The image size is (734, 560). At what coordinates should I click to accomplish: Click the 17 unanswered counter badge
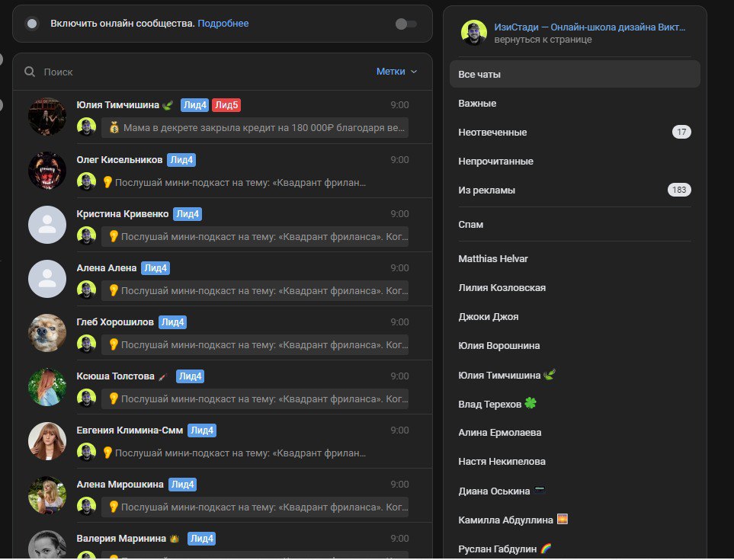(x=681, y=132)
